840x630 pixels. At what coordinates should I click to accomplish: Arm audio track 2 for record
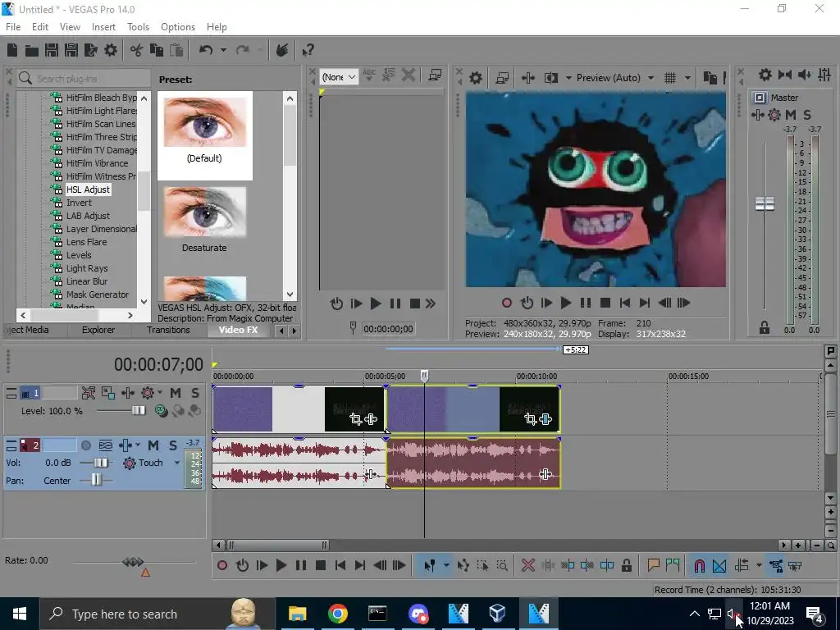[85, 445]
